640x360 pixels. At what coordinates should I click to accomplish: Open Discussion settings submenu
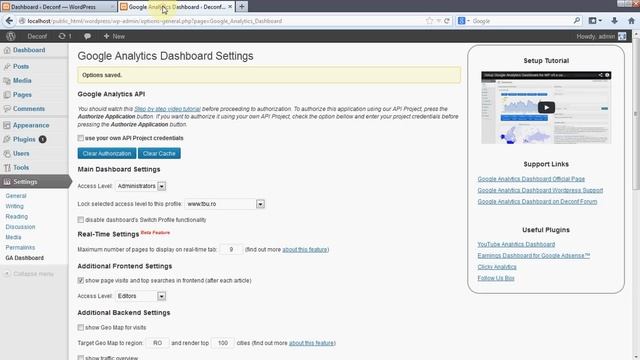tap(20, 227)
